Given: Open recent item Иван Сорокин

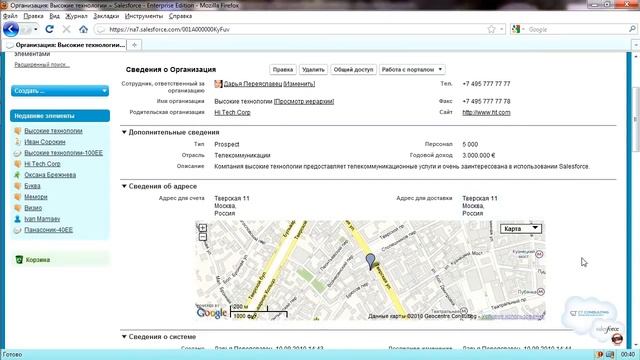Looking at the screenshot, I should click(44, 142).
